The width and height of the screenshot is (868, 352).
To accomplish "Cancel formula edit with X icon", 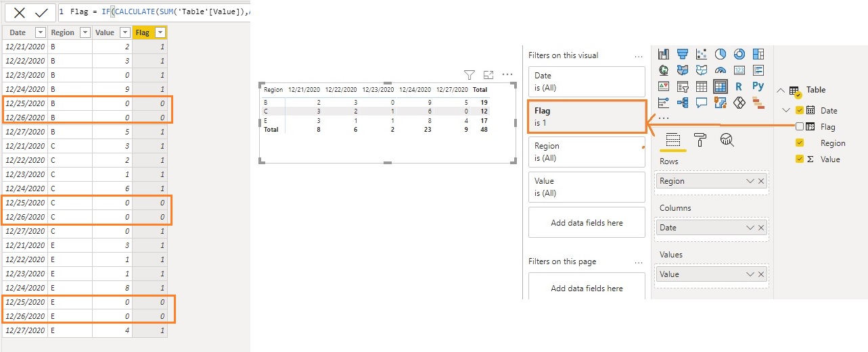I will [20, 12].
